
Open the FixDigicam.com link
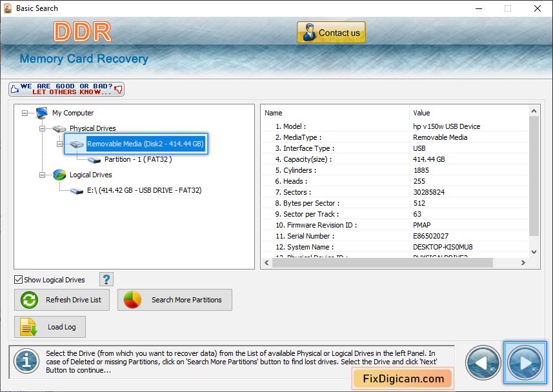pos(403,378)
